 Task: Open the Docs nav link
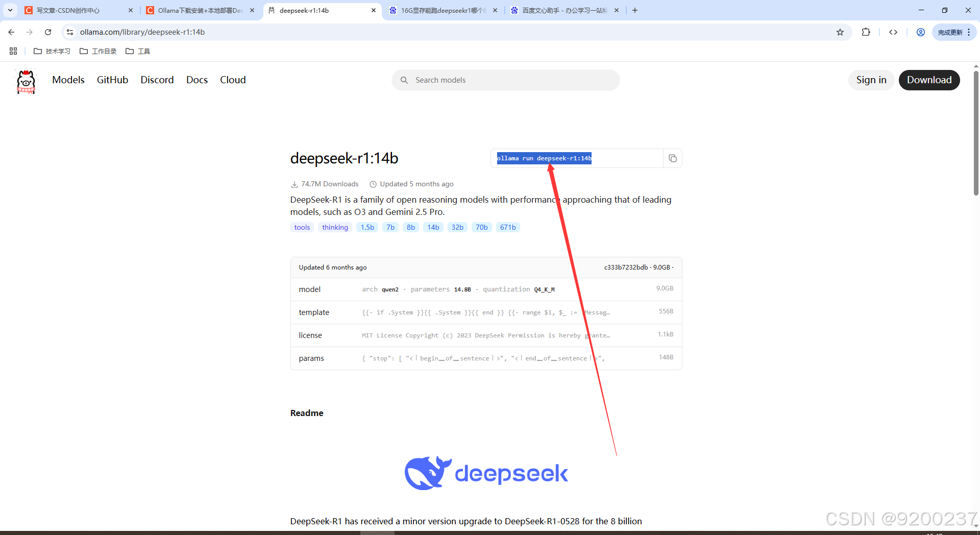point(197,80)
